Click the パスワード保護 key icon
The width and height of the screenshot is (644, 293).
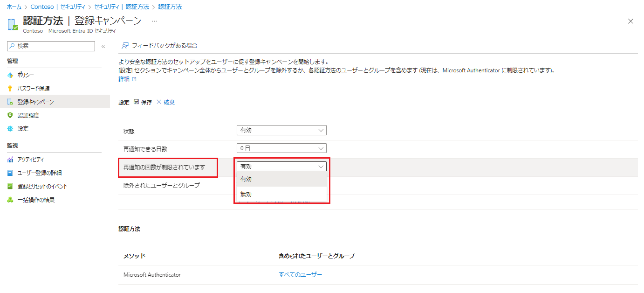[x=10, y=89]
